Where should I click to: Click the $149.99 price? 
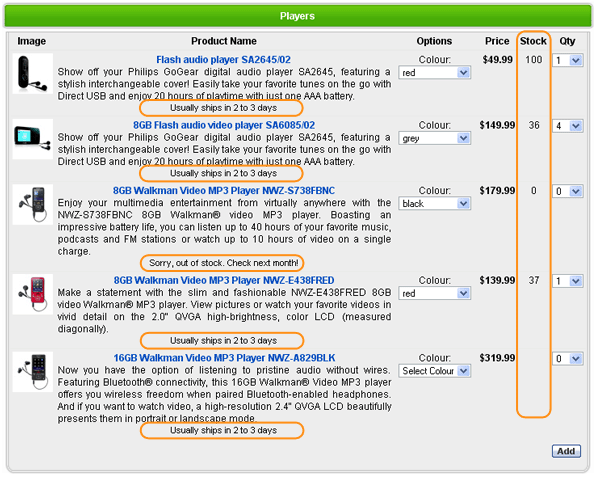click(497, 125)
